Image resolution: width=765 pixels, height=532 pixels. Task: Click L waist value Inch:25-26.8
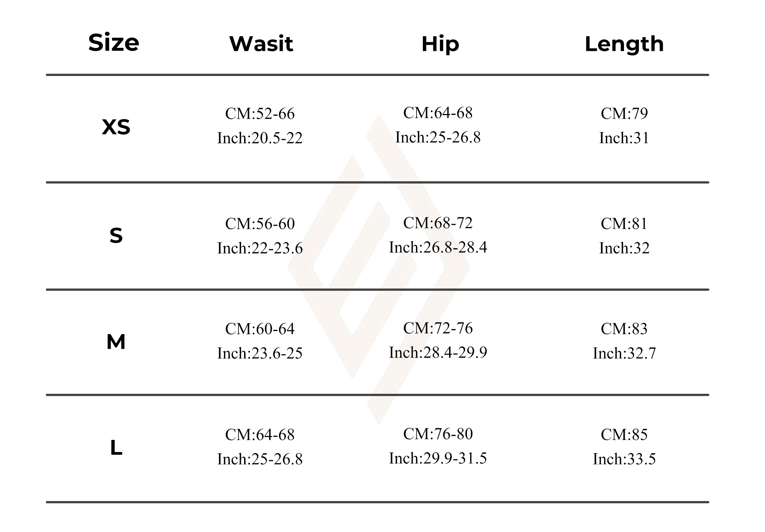point(260,459)
